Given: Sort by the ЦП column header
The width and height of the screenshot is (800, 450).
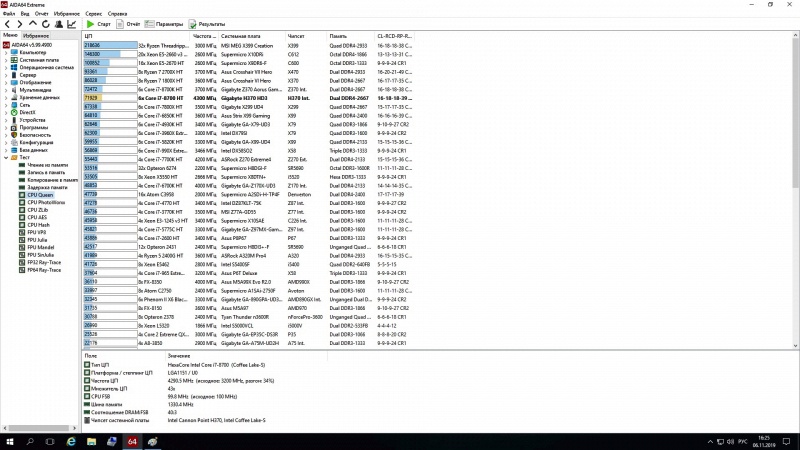Looking at the screenshot, I should (136, 36).
